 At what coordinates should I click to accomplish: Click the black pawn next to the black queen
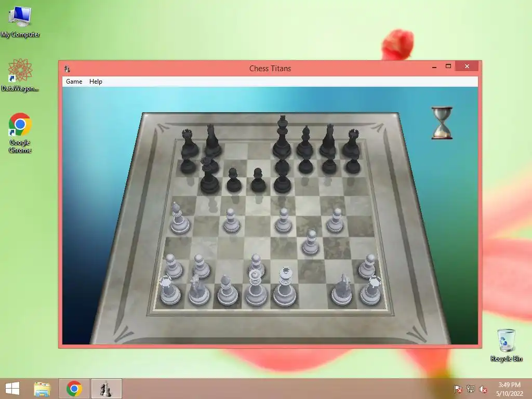coord(234,180)
